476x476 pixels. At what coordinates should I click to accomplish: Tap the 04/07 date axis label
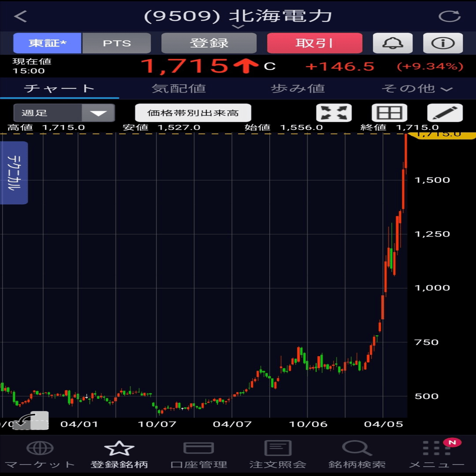[x=232, y=424]
